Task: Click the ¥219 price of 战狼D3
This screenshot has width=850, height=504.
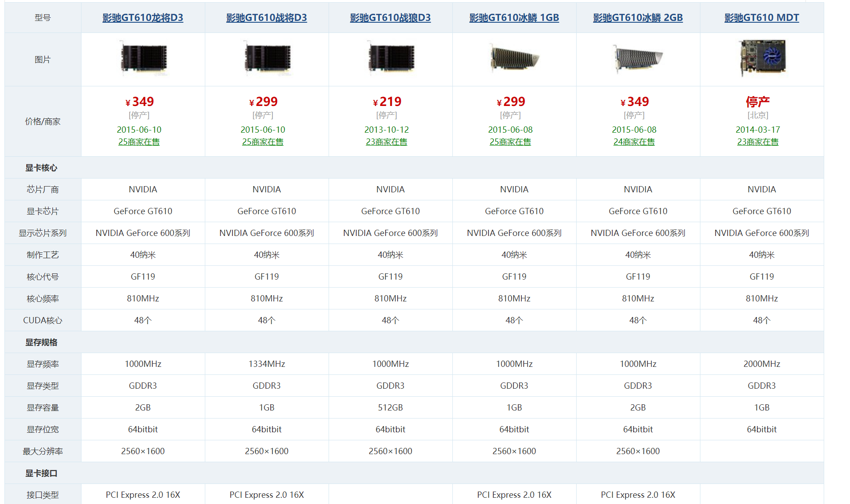Action: pos(387,102)
